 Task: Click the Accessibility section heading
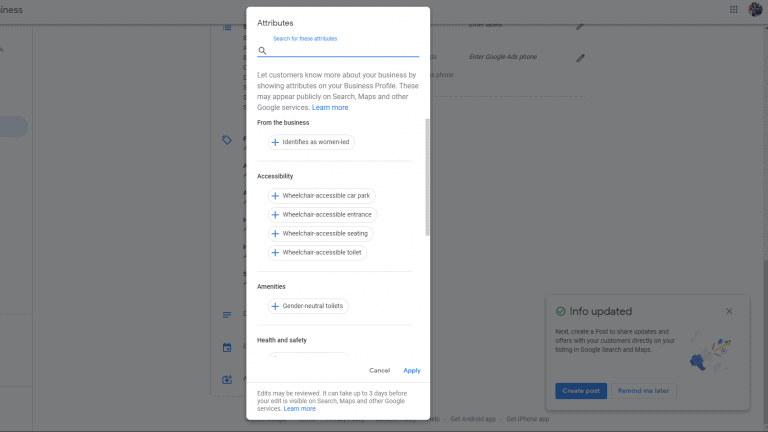tap(275, 176)
